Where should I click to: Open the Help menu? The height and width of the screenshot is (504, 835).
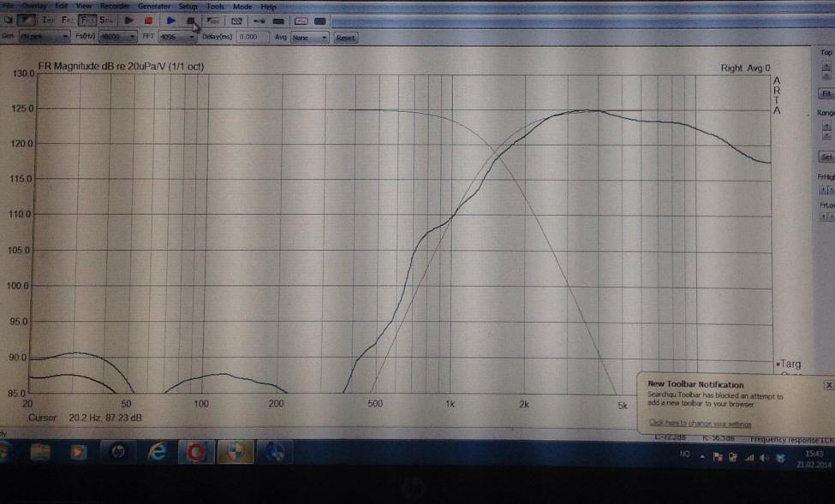pyautogui.click(x=268, y=7)
